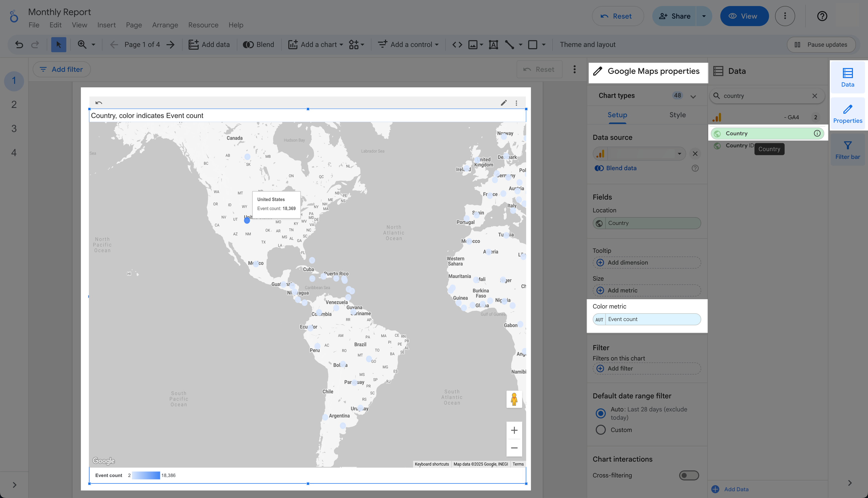Switch to the Style tab
868x498 pixels.
(x=677, y=115)
